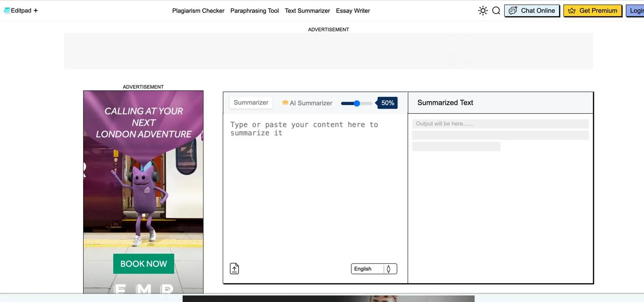
Task: Toggle dark mode with the sun icon
Action: [482, 10]
